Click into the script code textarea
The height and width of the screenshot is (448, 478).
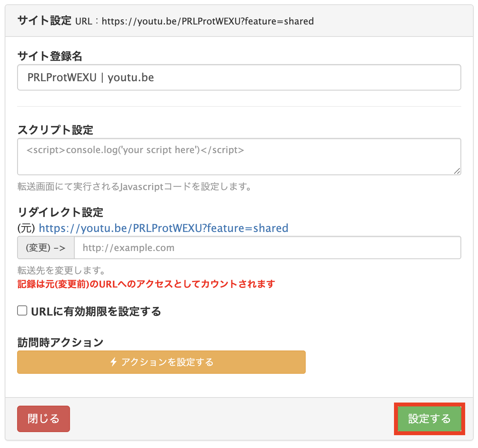(239, 156)
